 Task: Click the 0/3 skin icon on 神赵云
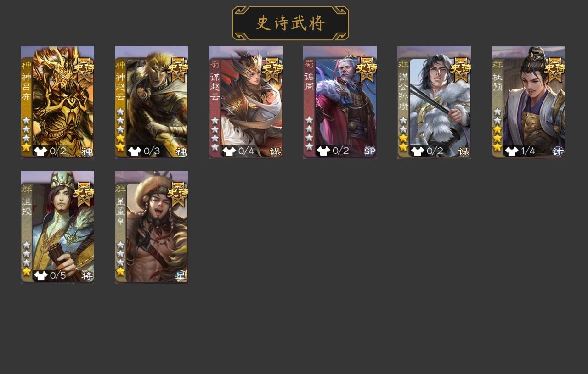(135, 151)
